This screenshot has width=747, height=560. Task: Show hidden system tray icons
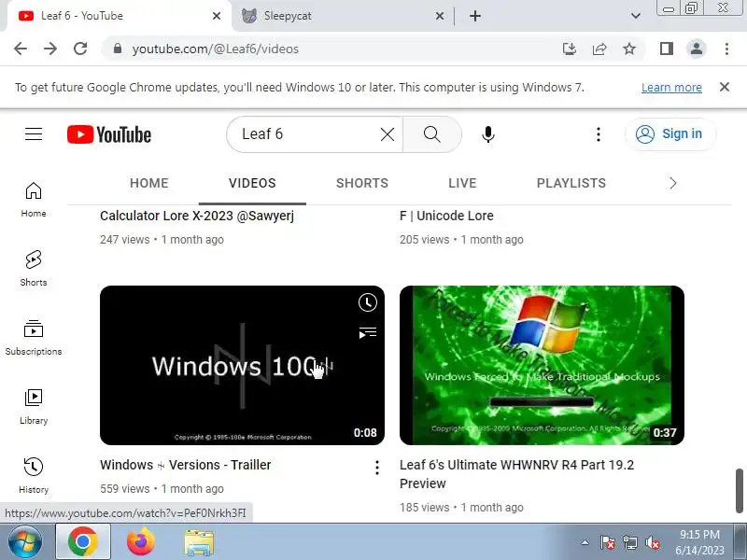tap(585, 542)
